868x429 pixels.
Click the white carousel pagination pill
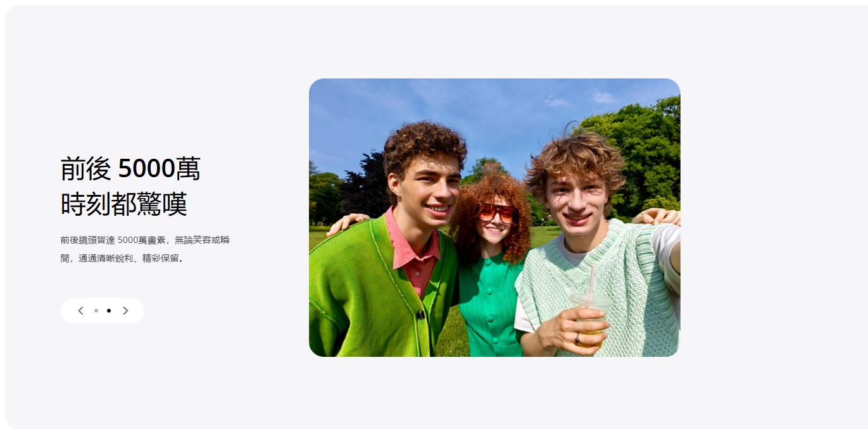(x=103, y=311)
